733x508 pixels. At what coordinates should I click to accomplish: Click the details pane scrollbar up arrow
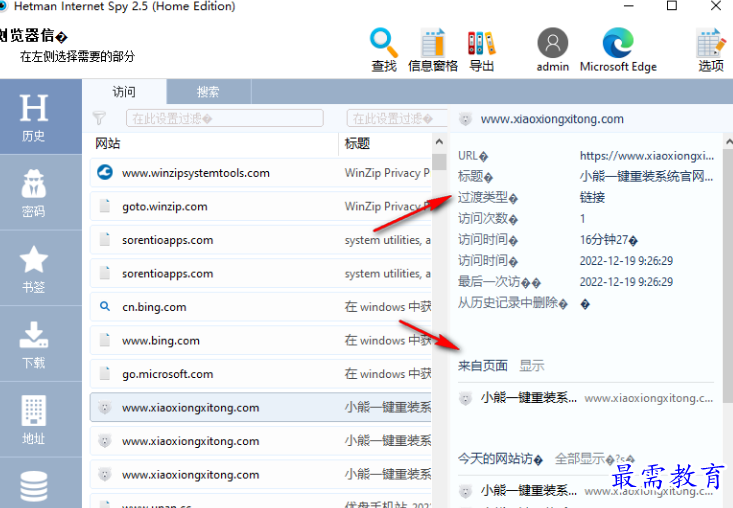(728, 142)
